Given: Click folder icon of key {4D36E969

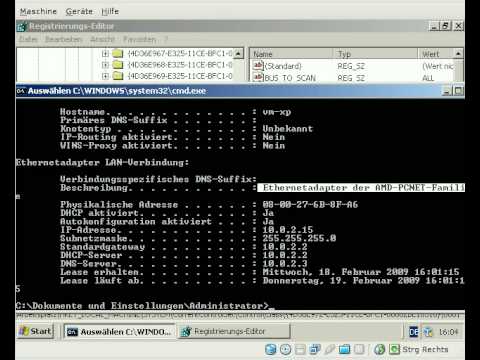Looking at the screenshot, I should tap(118, 76).
